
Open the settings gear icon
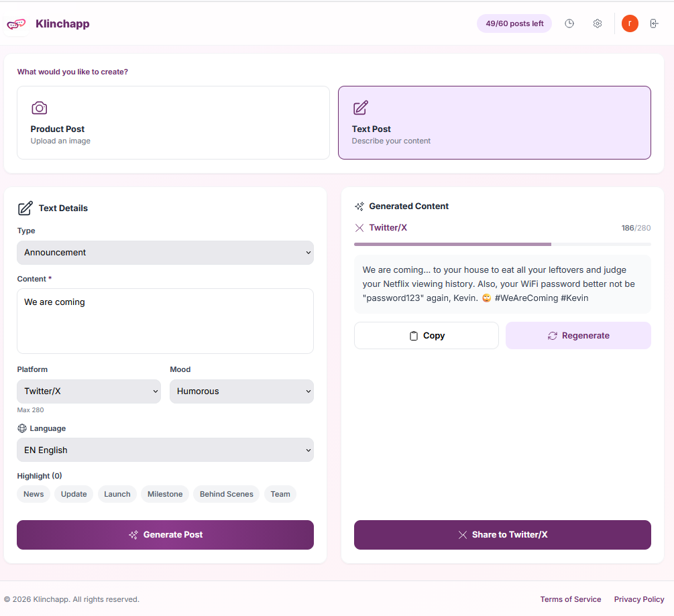pos(597,23)
